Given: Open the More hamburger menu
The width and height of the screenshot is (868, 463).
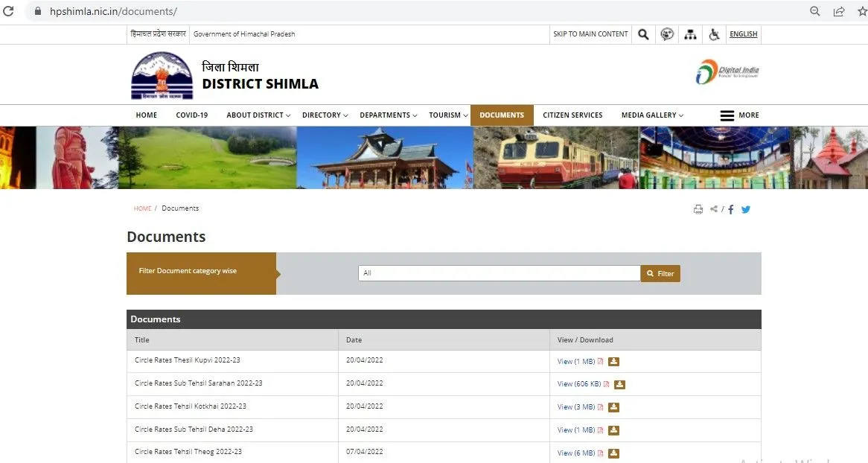Looking at the screenshot, I should point(738,115).
